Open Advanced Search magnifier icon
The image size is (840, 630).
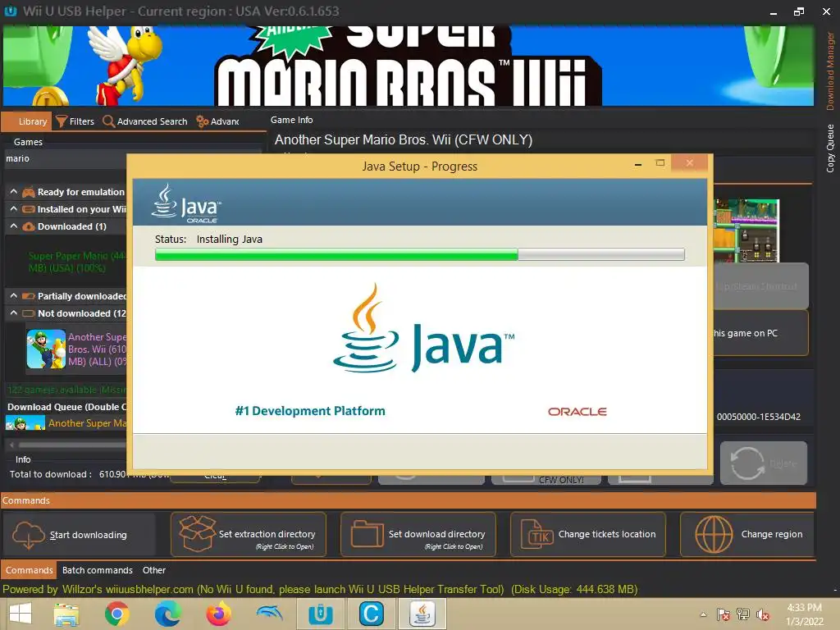click(x=108, y=121)
